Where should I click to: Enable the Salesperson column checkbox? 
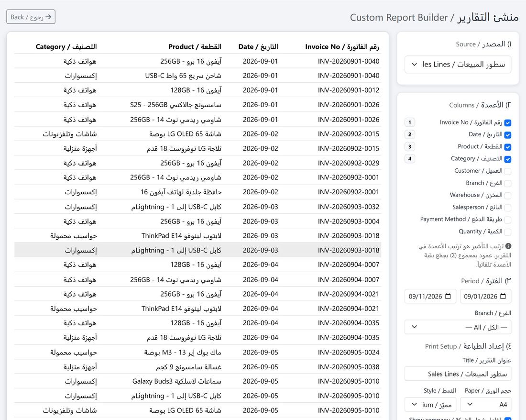pos(507,208)
